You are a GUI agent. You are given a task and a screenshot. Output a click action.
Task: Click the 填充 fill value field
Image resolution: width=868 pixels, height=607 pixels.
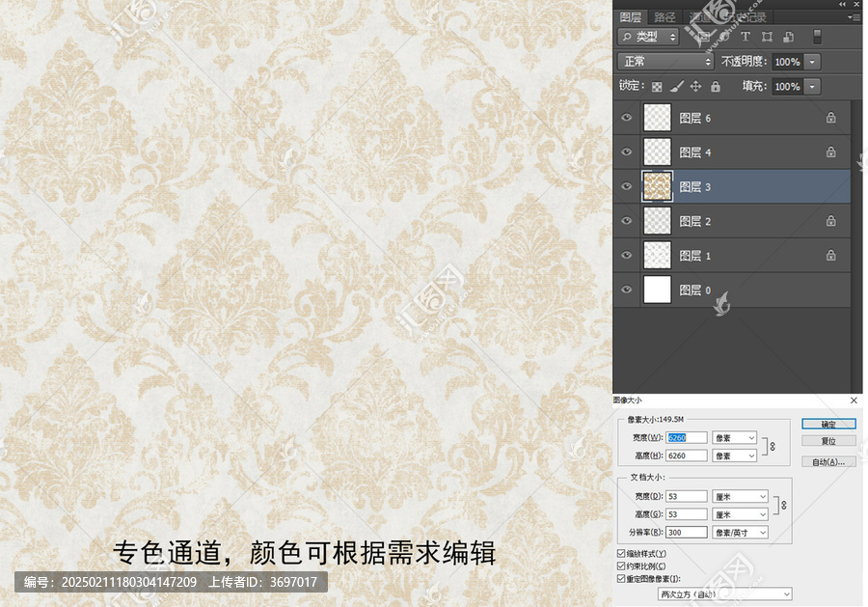tap(788, 87)
